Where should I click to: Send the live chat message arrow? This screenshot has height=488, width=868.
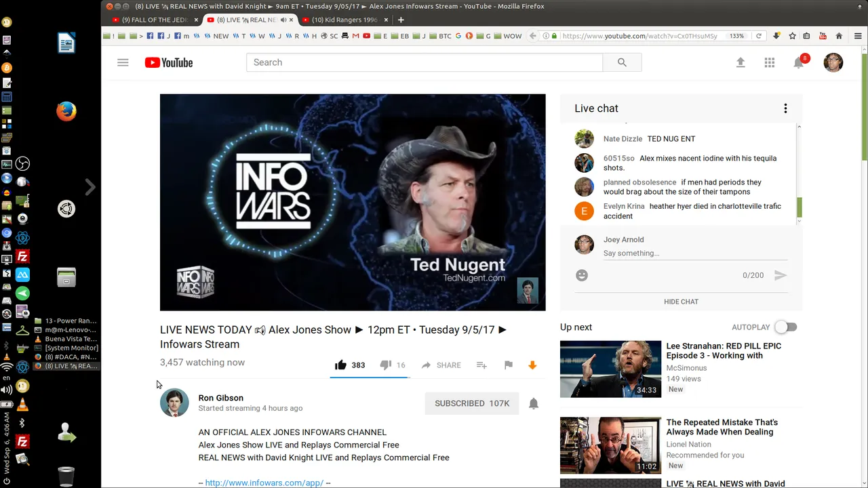coord(781,275)
